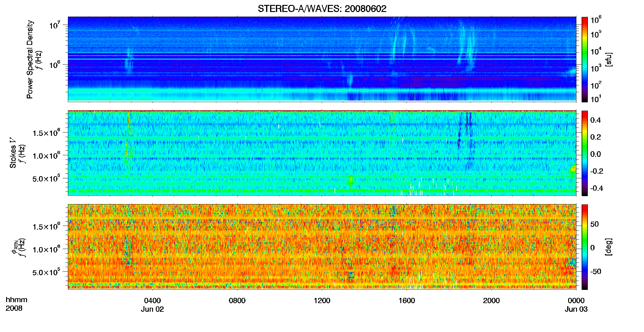Click the power spectral density spectrogram panel
Screen dimensions: 644x332
322,59
